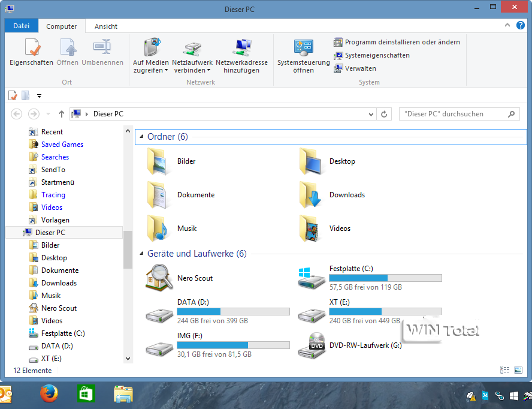Click Festplatte (C:) usage bar

385,278
